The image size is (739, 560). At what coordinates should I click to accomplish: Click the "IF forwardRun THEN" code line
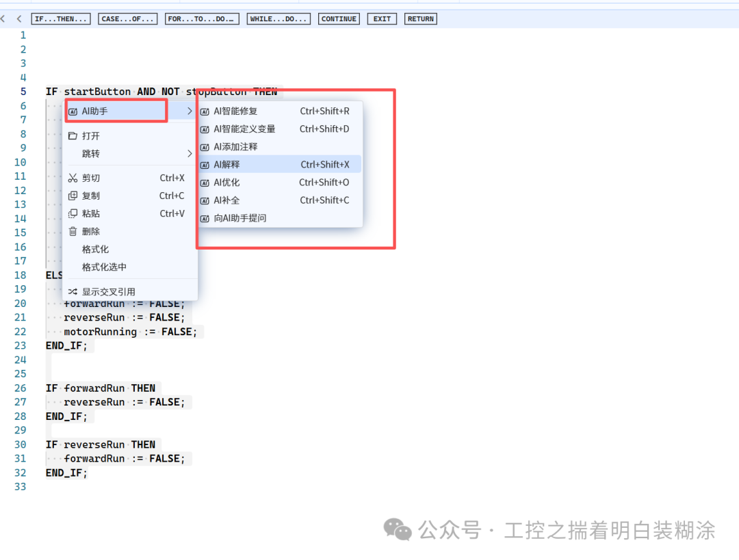click(x=101, y=388)
